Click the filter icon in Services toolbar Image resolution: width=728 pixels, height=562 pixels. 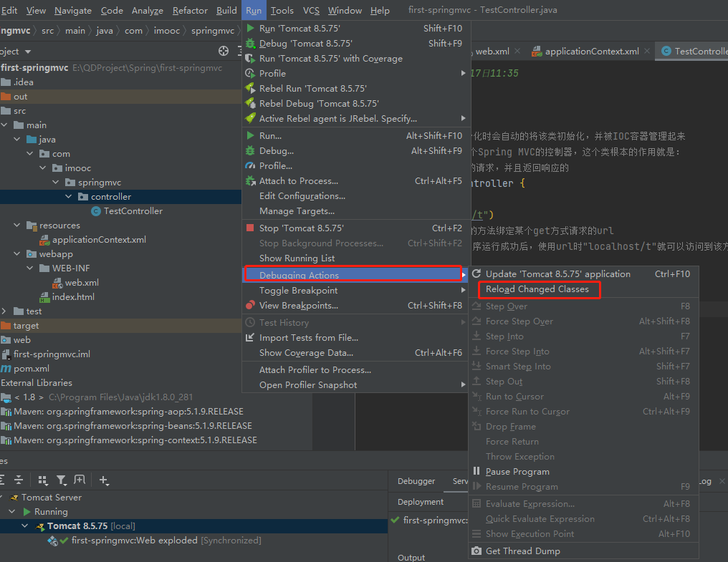pos(62,480)
